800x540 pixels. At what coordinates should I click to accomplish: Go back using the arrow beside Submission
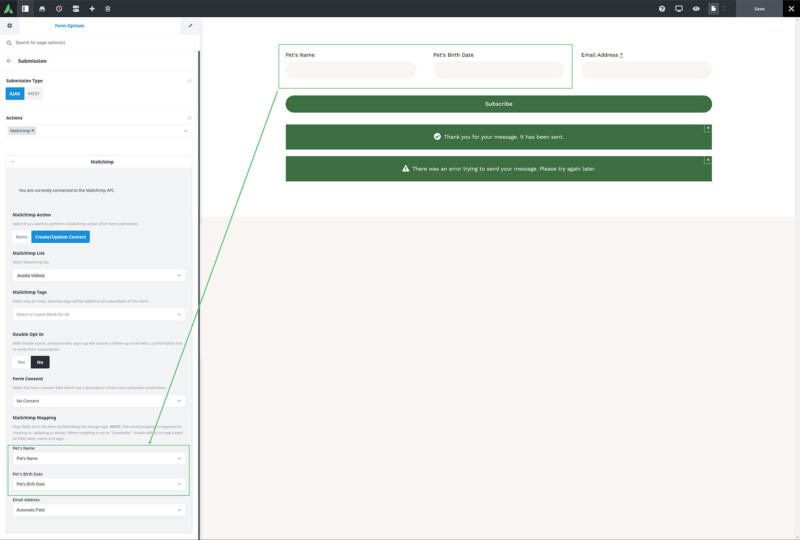click(x=9, y=61)
